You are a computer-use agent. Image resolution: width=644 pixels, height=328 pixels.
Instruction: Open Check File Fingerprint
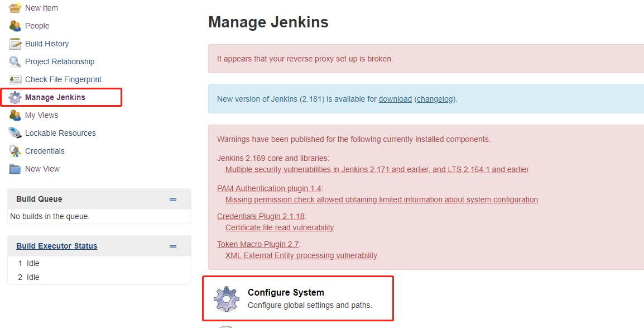(63, 79)
